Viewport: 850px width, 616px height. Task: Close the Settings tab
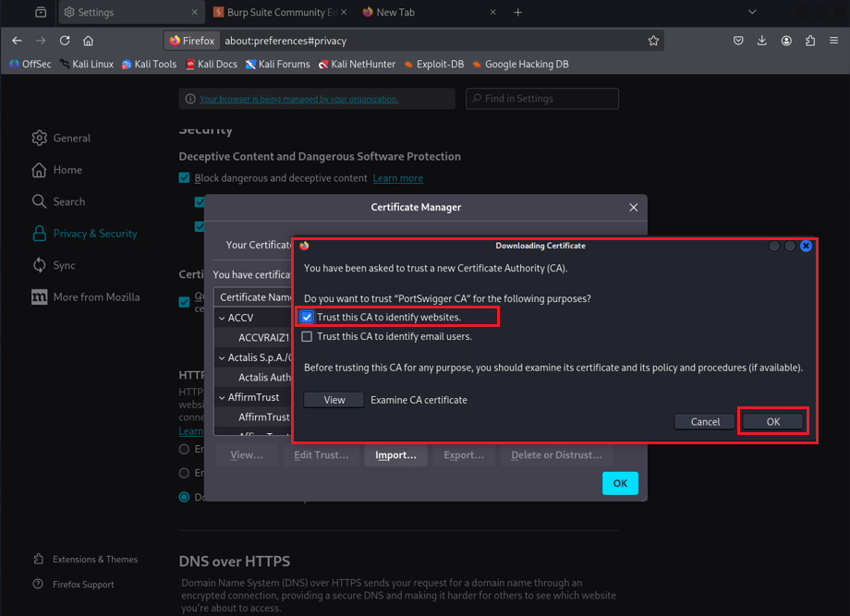point(195,12)
